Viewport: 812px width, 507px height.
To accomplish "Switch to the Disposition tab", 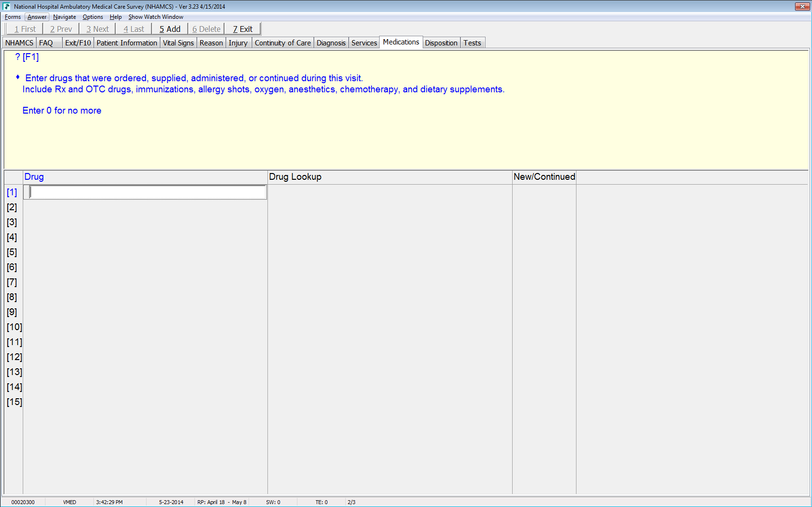I will [441, 43].
